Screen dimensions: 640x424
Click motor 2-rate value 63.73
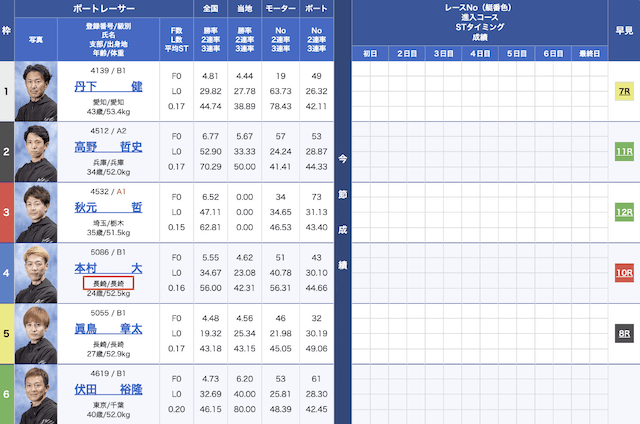[280, 91]
